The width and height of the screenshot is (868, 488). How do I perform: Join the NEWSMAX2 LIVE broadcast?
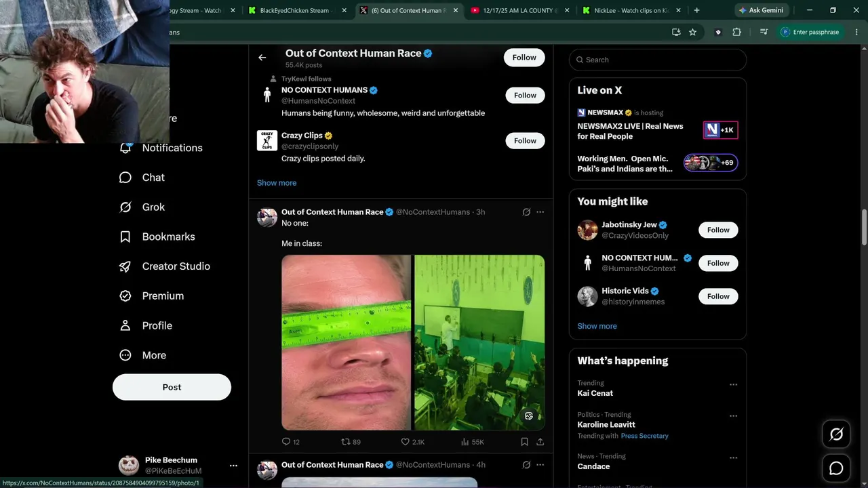pyautogui.click(x=657, y=127)
